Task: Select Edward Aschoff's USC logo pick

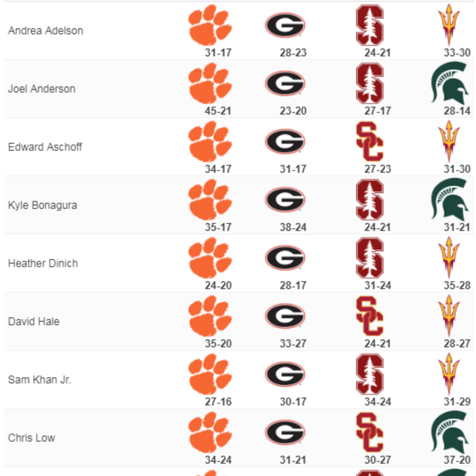Action: coord(370,141)
